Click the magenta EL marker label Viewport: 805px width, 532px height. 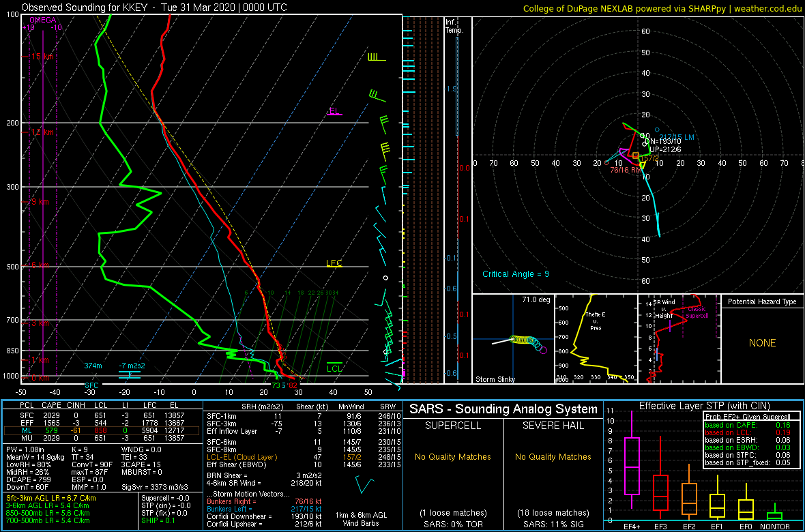(334, 111)
